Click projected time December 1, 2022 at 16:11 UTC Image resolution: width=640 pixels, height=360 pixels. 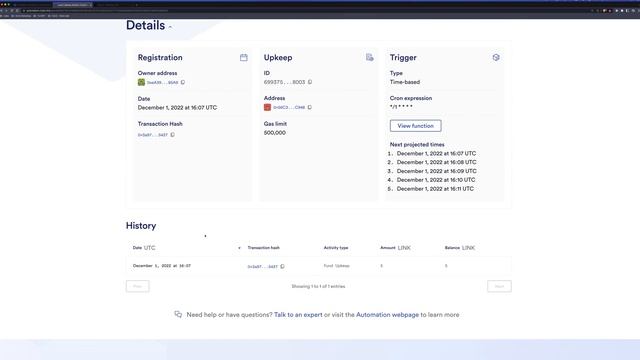(435, 189)
